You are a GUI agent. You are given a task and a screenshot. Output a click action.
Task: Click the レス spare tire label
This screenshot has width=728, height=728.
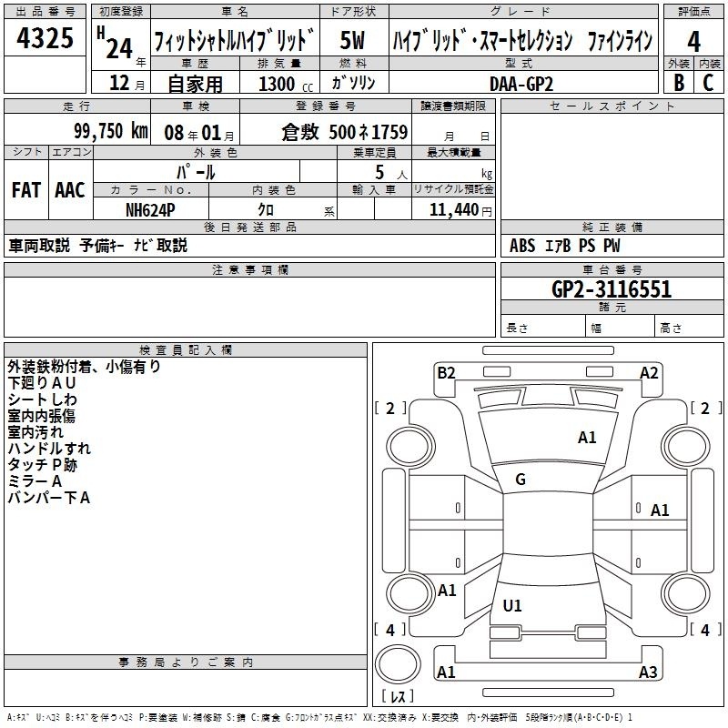398,697
